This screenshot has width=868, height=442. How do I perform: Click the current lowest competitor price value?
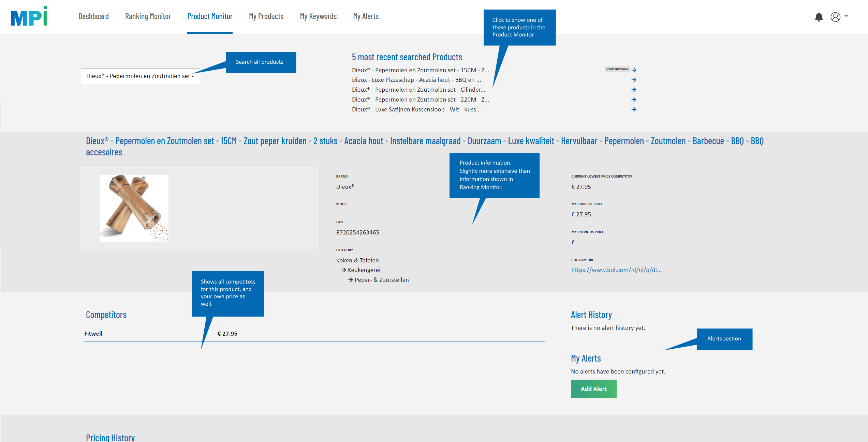[x=581, y=187]
